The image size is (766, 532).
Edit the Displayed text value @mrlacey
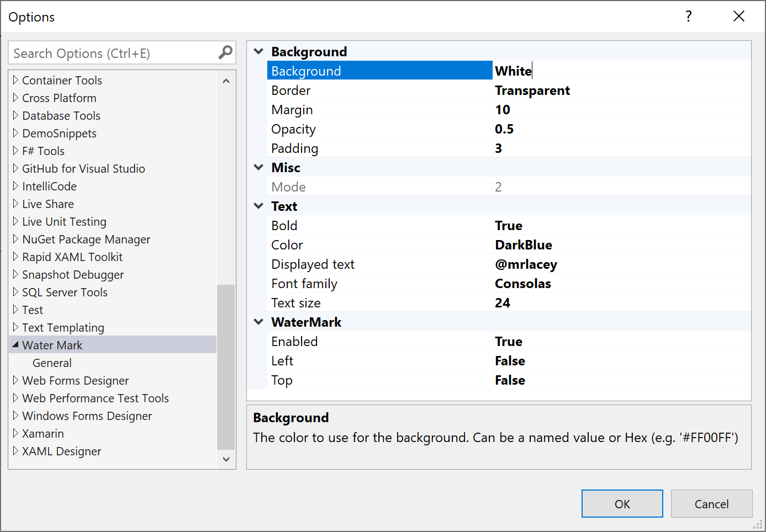[621, 264]
